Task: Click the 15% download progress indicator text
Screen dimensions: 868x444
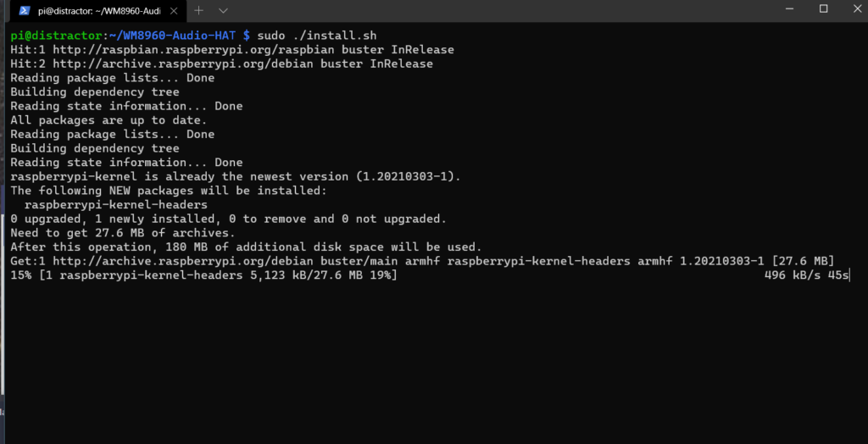Action: click(x=21, y=275)
